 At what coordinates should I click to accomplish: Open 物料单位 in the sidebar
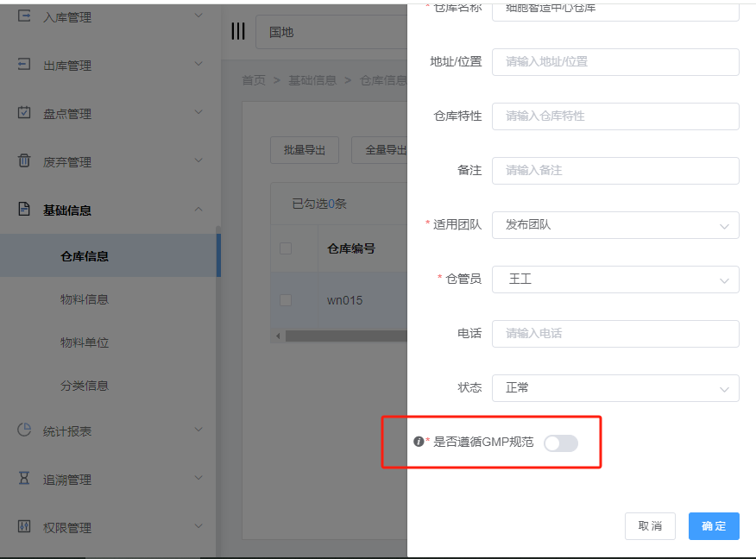point(85,342)
